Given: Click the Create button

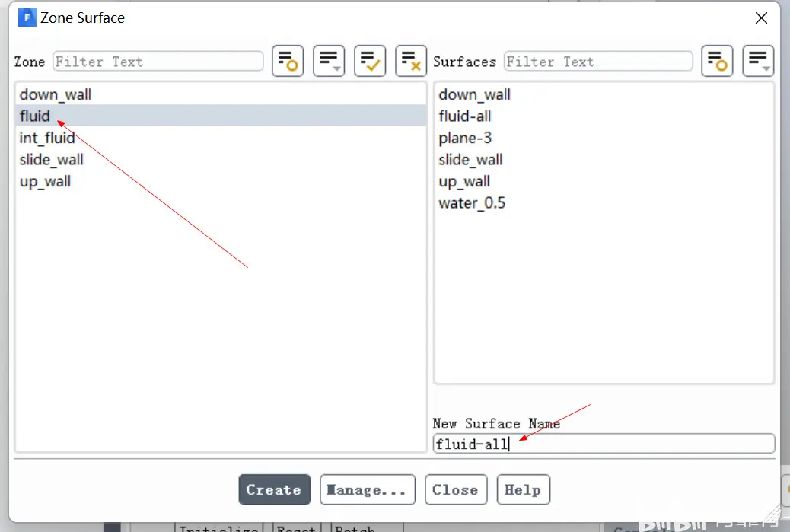Looking at the screenshot, I should pyautogui.click(x=275, y=489).
